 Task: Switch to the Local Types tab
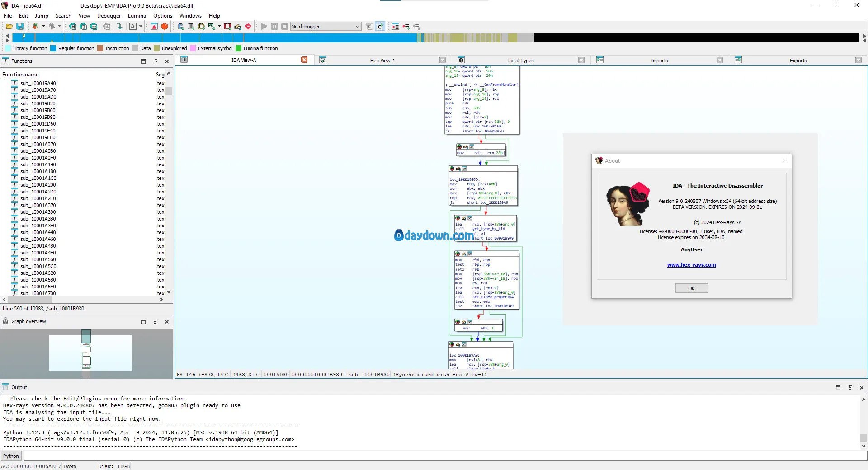[521, 61]
